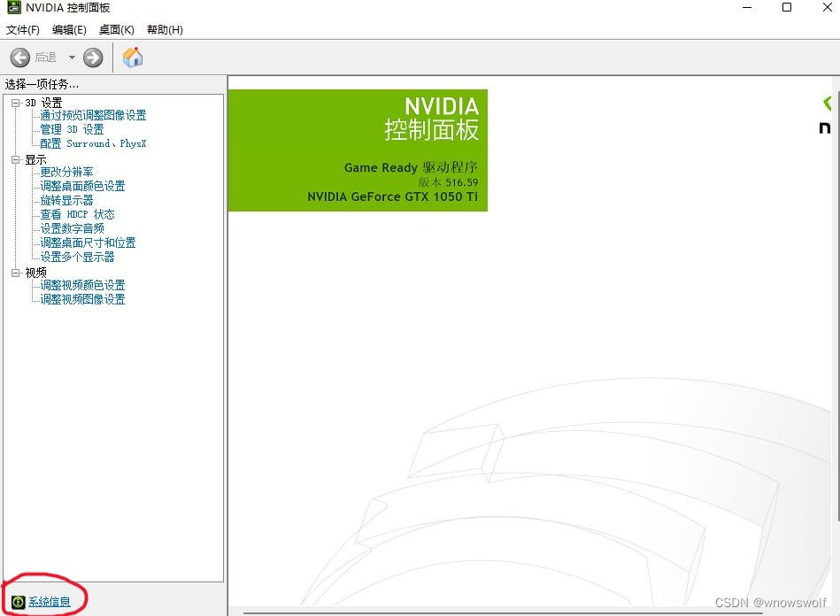Screen dimensions: 840x616
Task: Close the NVIDIA control panel window
Action: pyautogui.click(x=827, y=7)
